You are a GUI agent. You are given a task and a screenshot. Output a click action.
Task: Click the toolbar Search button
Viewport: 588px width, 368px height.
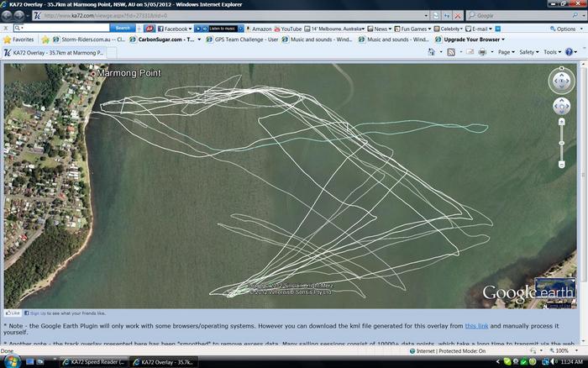coord(123,29)
